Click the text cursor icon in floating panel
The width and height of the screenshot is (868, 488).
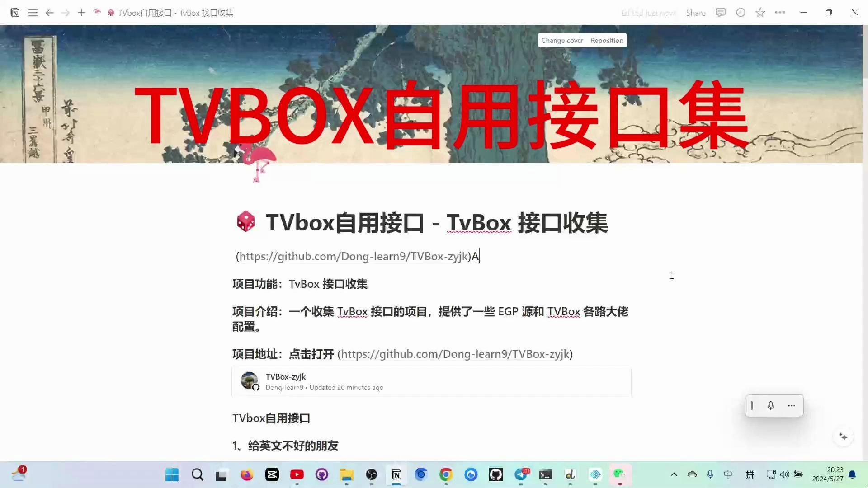coord(752,406)
